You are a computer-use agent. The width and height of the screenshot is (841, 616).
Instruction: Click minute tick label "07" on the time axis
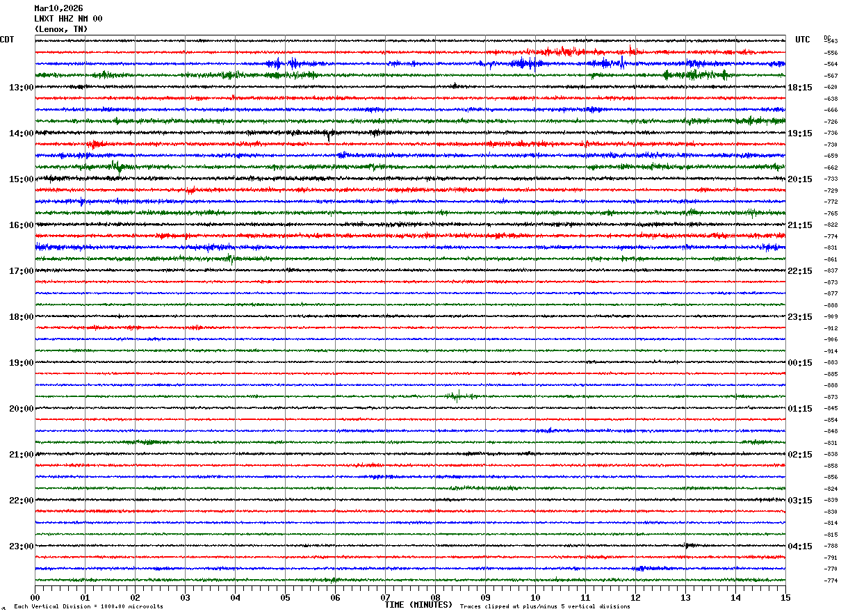[385, 597]
